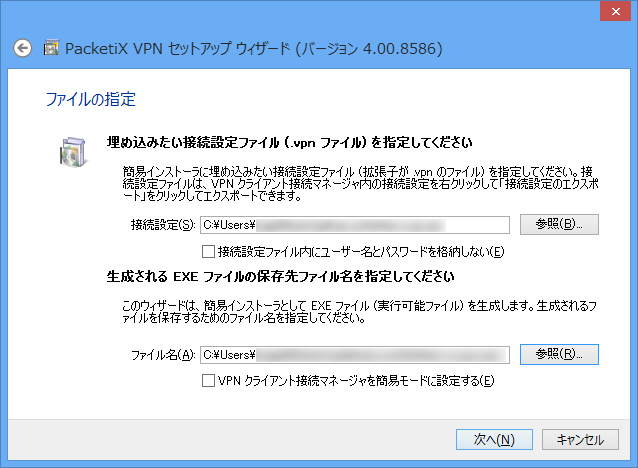Click heading 生成される EXE ファイルの保存先ファイル名を指定してください

(x=280, y=277)
